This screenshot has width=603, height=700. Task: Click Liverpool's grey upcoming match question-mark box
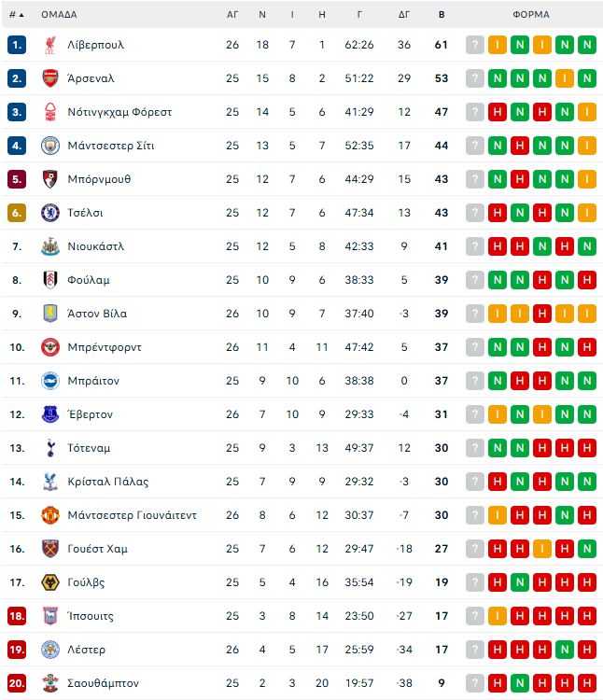[475, 45]
